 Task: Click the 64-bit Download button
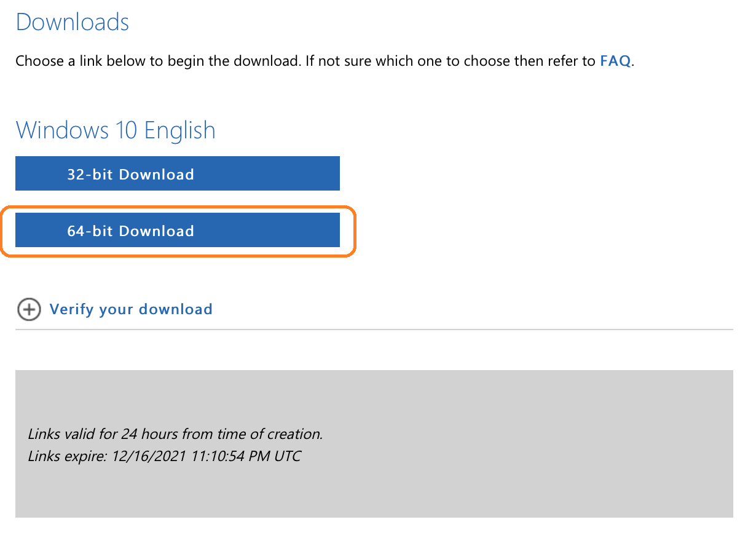(177, 231)
